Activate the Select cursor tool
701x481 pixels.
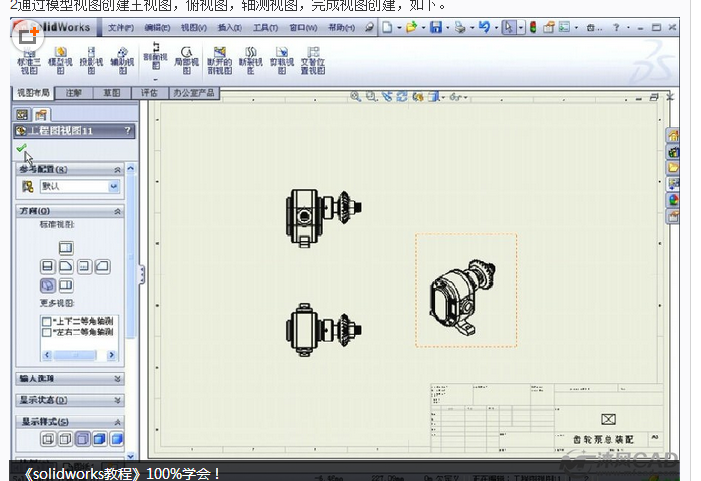(508, 27)
